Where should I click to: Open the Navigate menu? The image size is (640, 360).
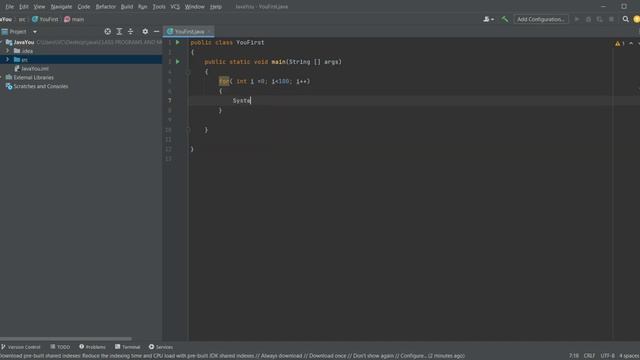61,7
